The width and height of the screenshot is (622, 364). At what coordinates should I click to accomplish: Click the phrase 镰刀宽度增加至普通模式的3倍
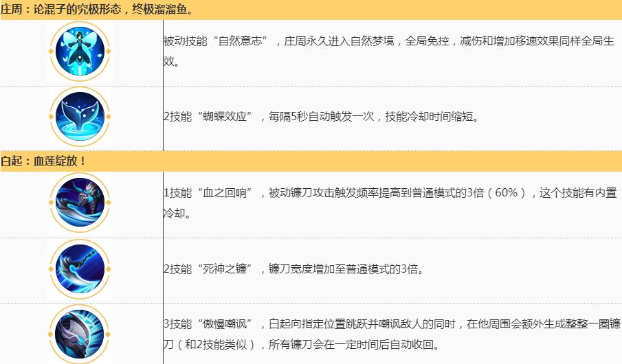pos(345,269)
